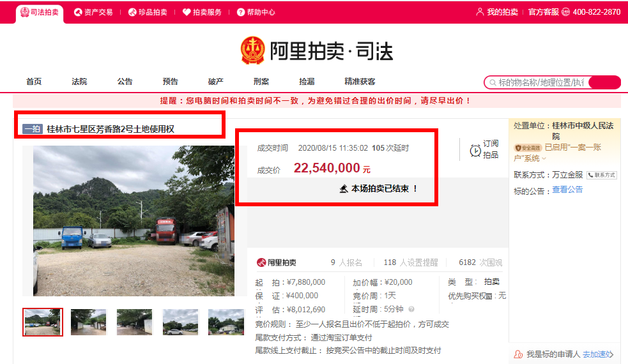Open the 资产交易 top menu
The image size is (628, 364).
pyautogui.click(x=93, y=12)
